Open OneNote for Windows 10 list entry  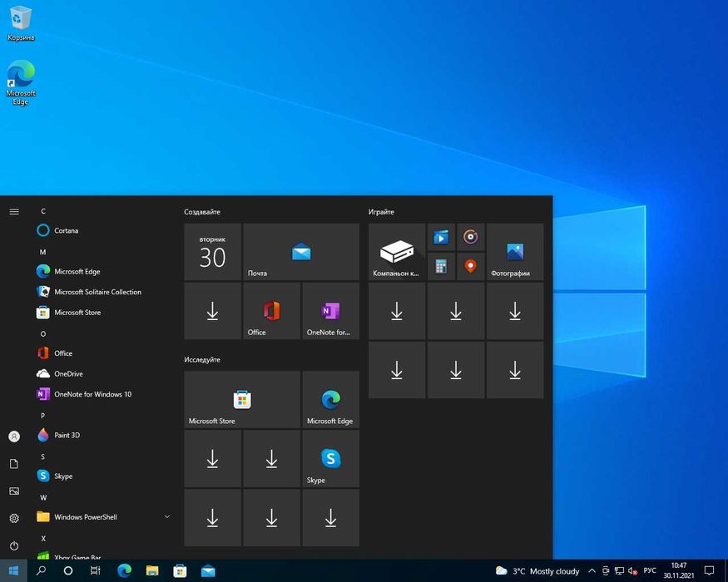(103, 394)
